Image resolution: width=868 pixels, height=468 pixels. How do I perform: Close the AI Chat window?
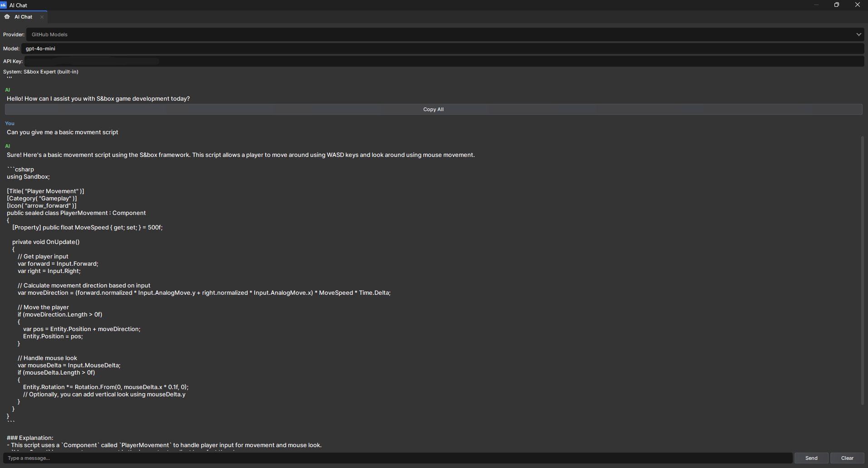coord(857,5)
